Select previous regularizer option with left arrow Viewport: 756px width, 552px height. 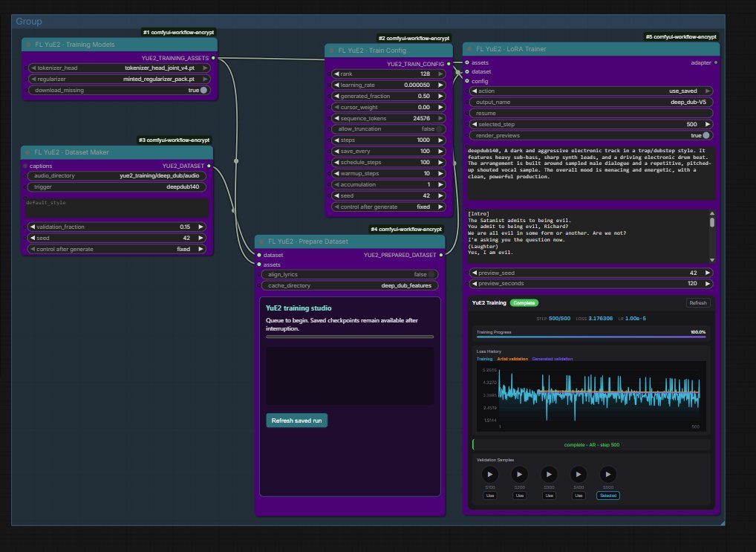[33, 79]
